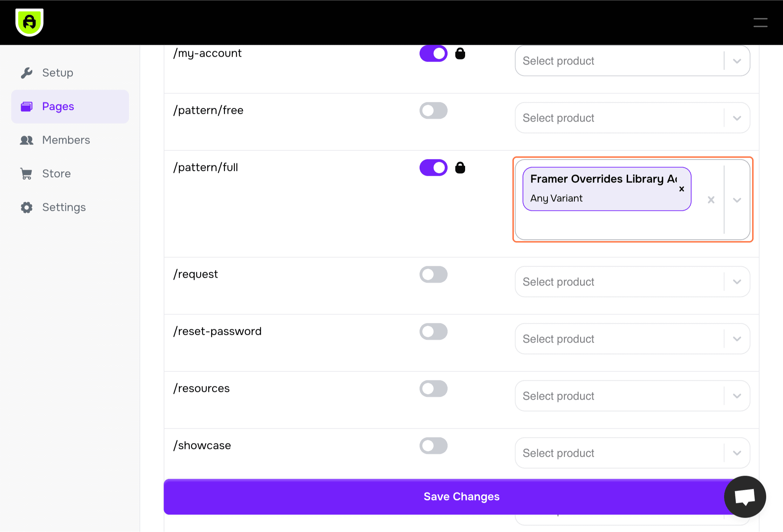
Task: Select the Setup wrench icon
Action: pos(27,72)
